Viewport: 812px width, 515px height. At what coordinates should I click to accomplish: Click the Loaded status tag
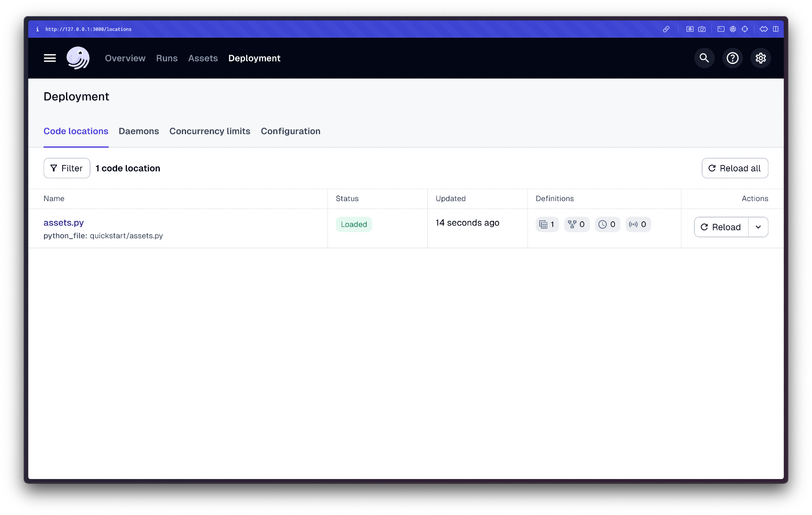pyautogui.click(x=354, y=224)
